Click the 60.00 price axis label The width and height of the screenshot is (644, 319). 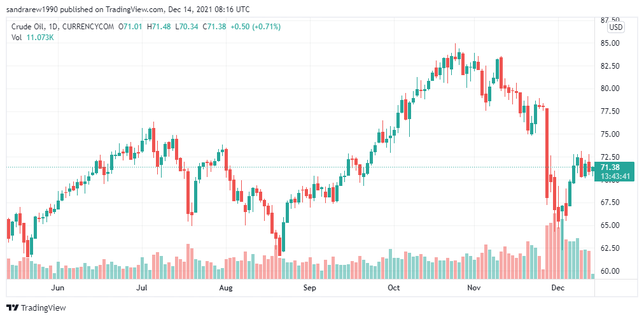coord(610,271)
